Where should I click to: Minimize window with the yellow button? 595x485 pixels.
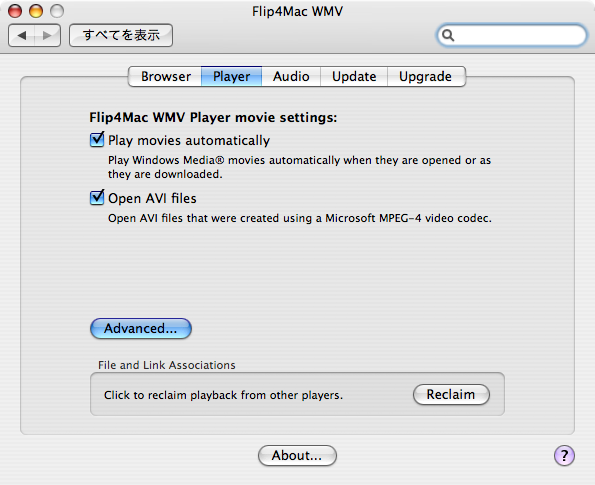pyautogui.click(x=36, y=11)
